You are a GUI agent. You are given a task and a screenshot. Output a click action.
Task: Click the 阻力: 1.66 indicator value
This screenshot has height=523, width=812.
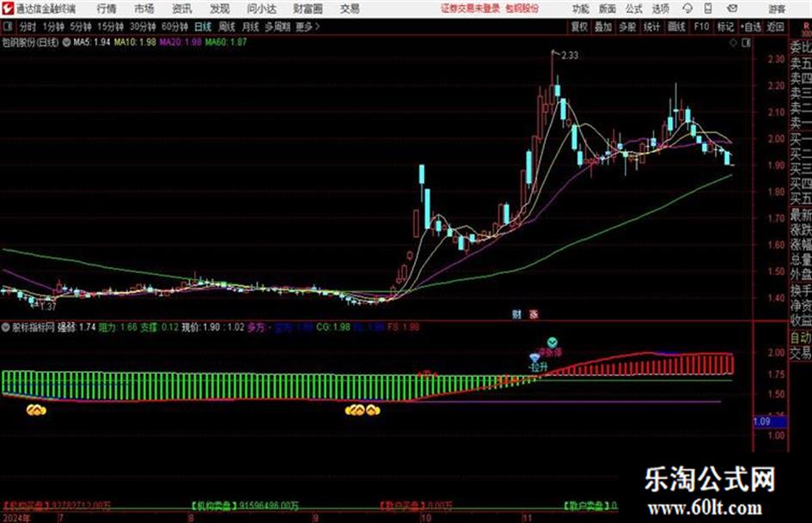pyautogui.click(x=118, y=327)
